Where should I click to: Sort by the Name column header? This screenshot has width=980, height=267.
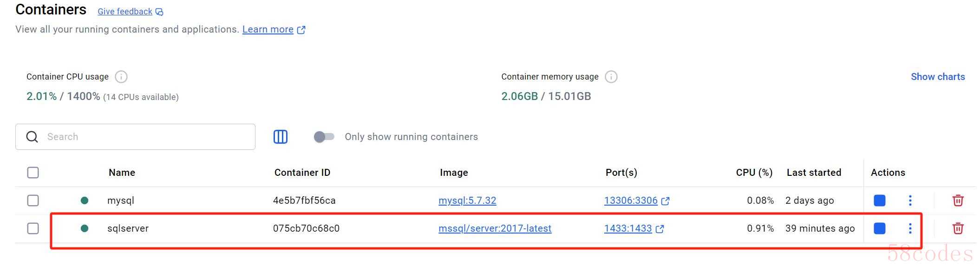[122, 173]
